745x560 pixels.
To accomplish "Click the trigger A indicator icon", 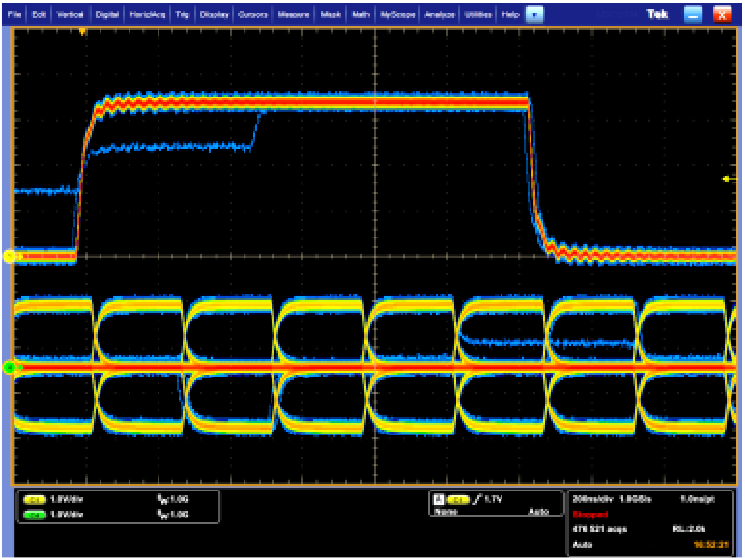I will pos(439,500).
